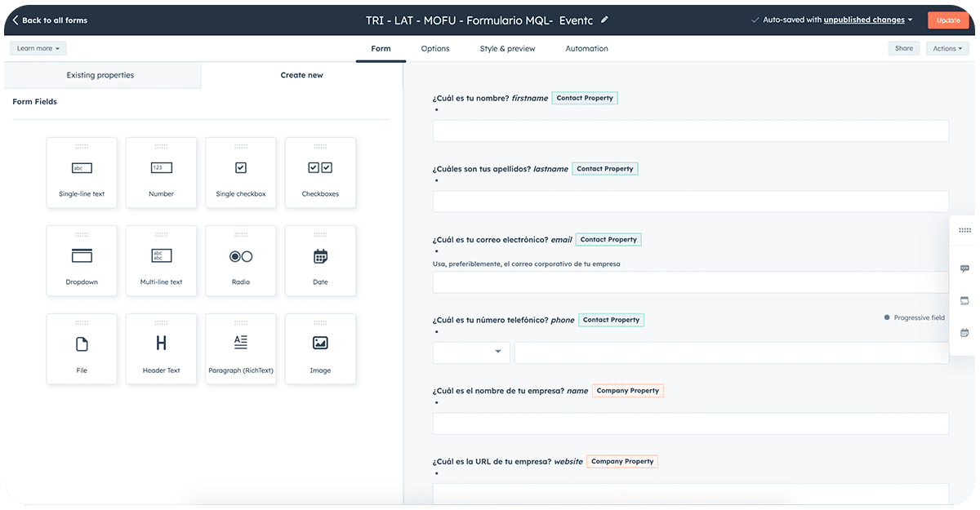Pick the Single checkbox field tile
The height and width of the screenshot is (510, 980).
pyautogui.click(x=241, y=172)
